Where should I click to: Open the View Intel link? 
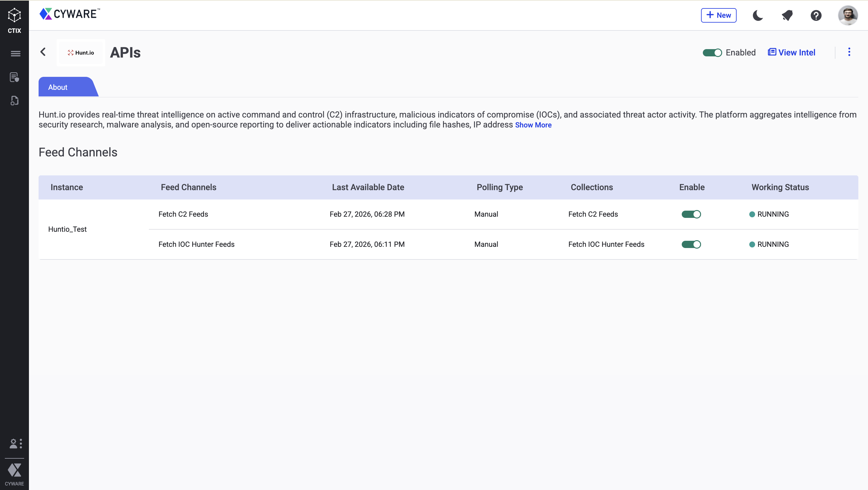791,52
